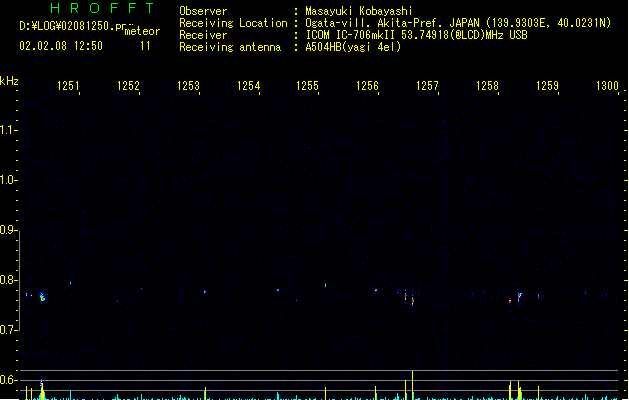Viewport: 629px width, 400px height.
Task: Click the HROFFT title text
Action: [102, 8]
